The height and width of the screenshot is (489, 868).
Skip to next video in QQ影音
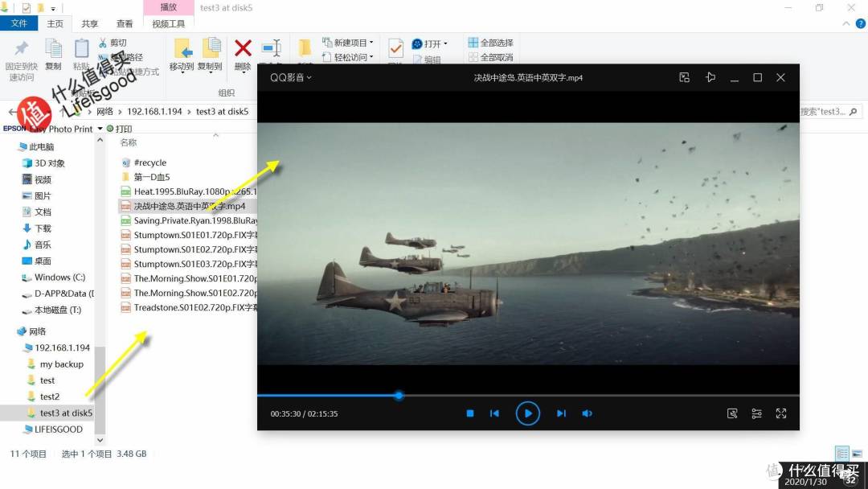click(x=561, y=413)
